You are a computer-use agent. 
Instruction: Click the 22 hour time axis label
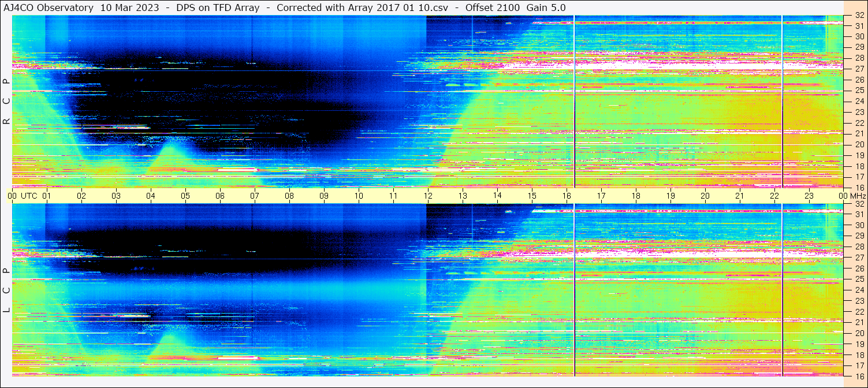[x=774, y=196]
